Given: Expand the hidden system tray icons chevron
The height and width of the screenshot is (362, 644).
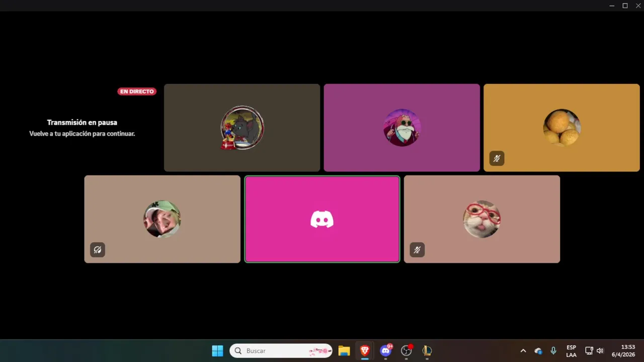Looking at the screenshot, I should 523,351.
